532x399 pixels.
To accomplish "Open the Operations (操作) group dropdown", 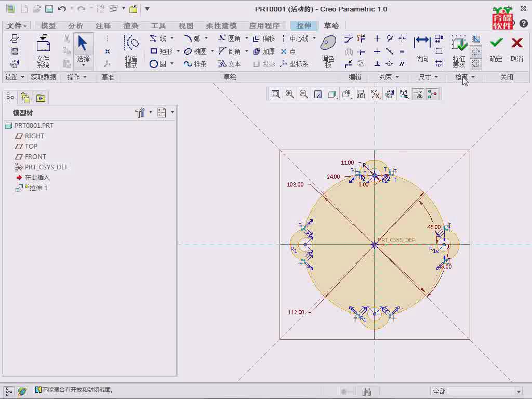I will [77, 77].
